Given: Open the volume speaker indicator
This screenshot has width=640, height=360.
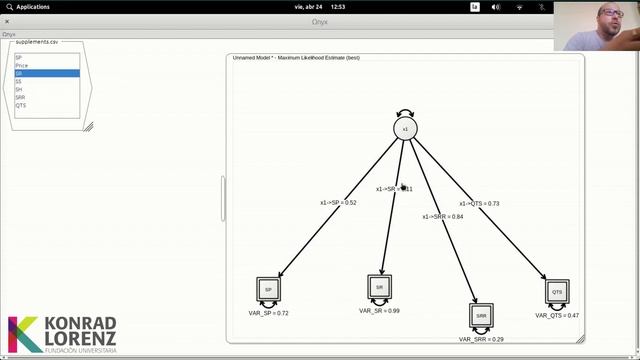Looking at the screenshot, I should point(496,7).
